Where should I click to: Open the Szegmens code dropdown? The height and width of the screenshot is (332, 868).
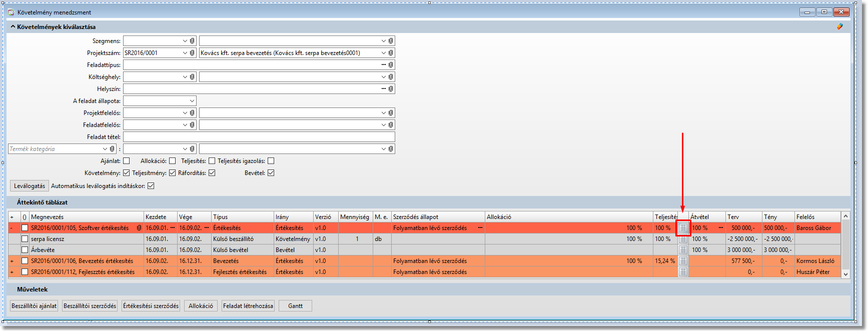pyautogui.click(x=185, y=41)
